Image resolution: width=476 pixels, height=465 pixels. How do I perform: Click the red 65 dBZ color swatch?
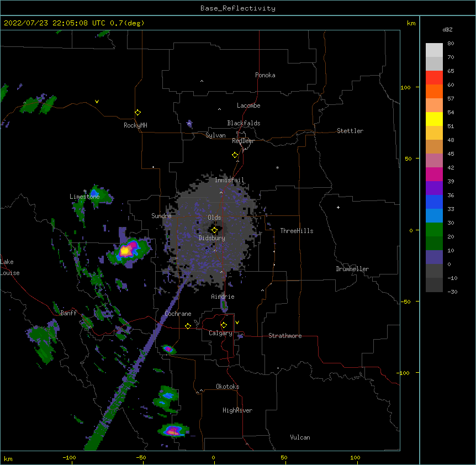[434, 77]
